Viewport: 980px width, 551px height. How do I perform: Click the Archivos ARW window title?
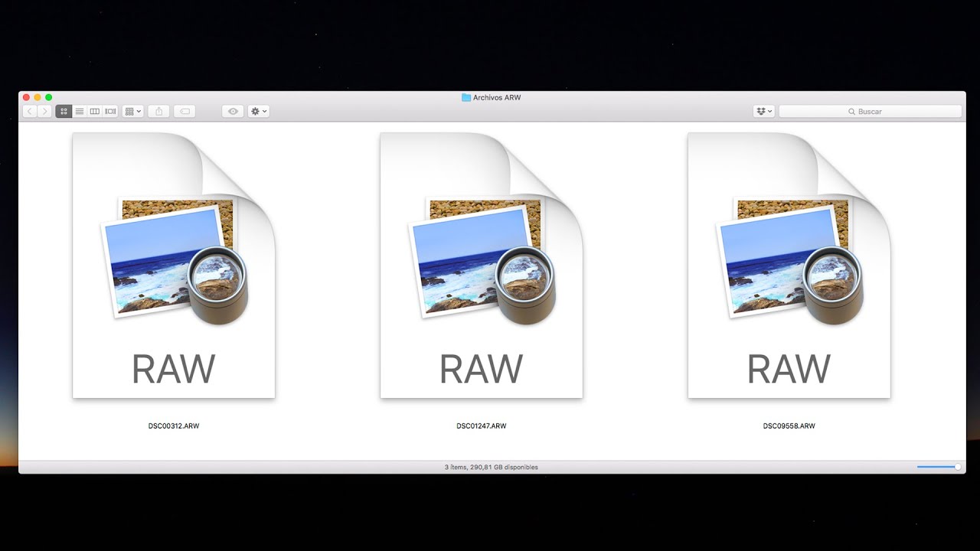pos(497,98)
